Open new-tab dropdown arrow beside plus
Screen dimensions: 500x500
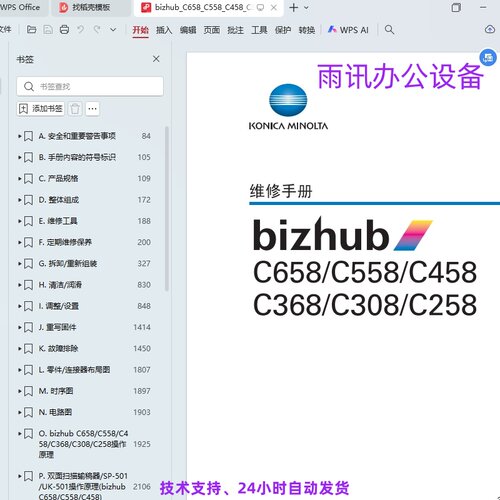pos(307,7)
